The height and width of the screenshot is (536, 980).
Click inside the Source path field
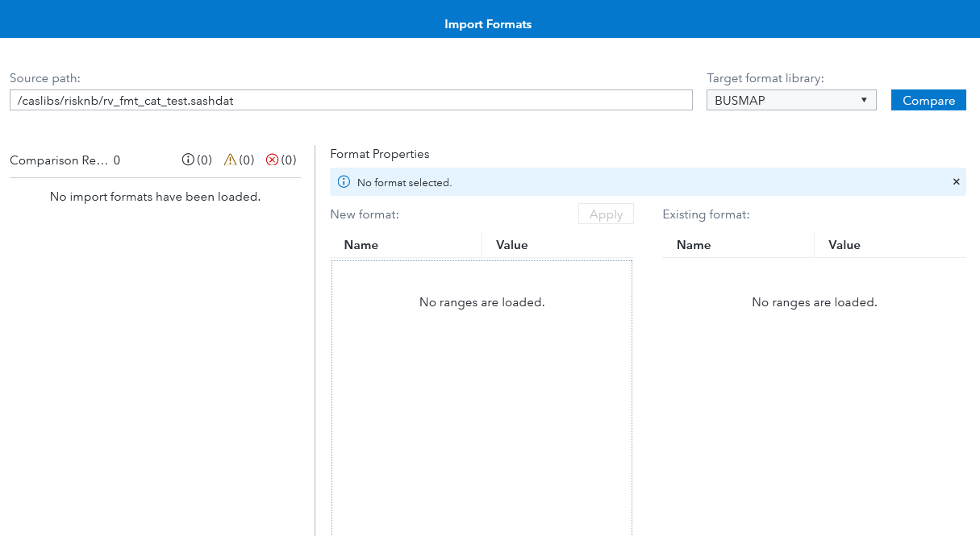(351, 99)
